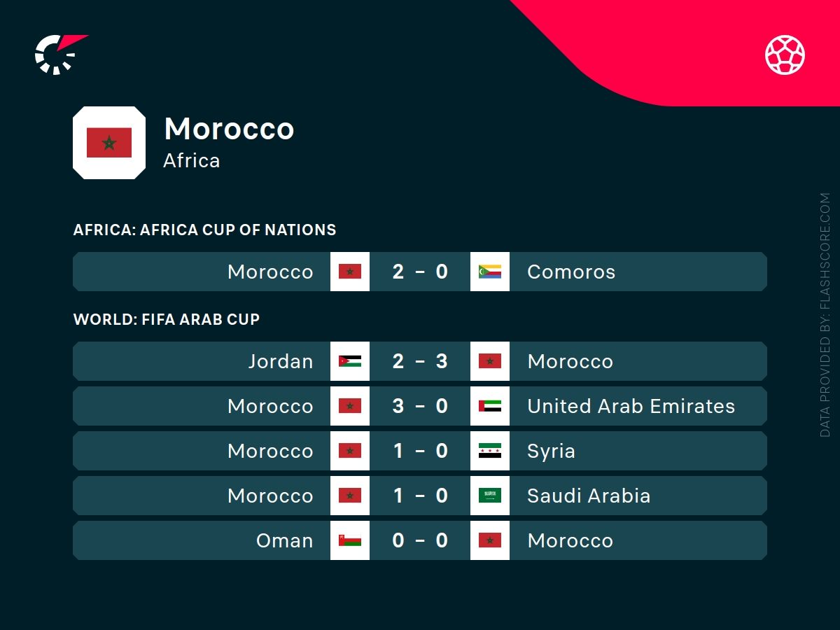Click the Comoros flag icon

point(490,272)
